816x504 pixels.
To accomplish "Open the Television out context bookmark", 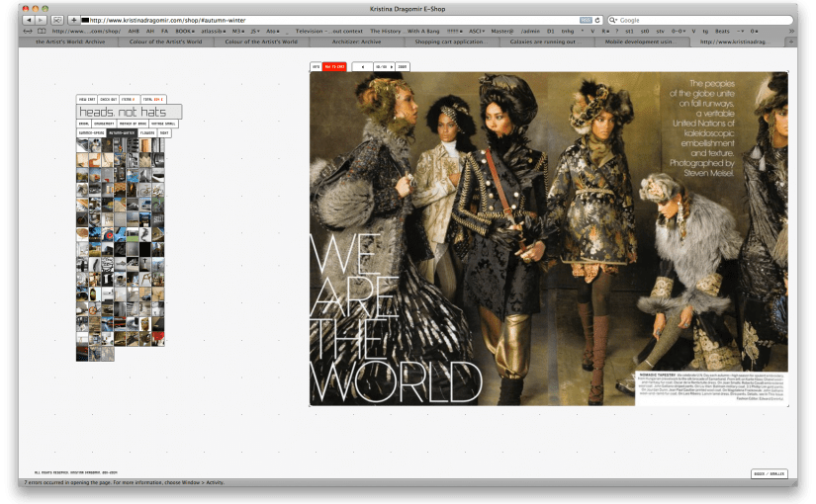I will point(329,32).
